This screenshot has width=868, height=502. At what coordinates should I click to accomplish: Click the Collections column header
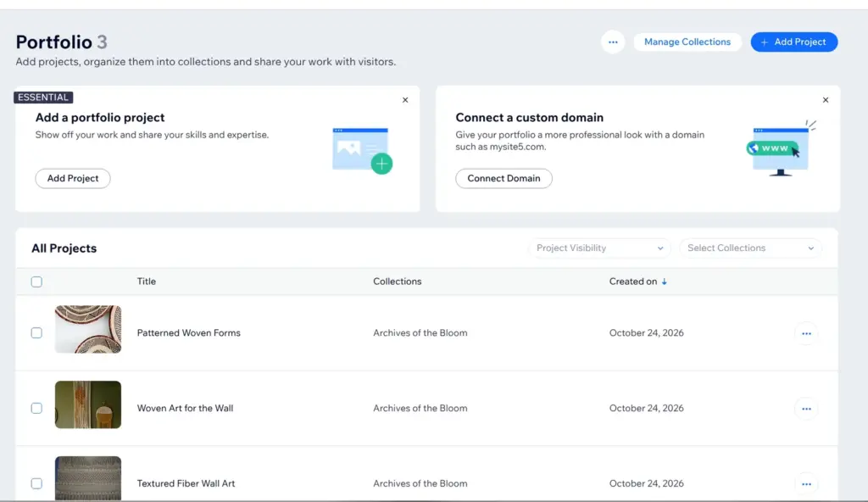tap(397, 282)
